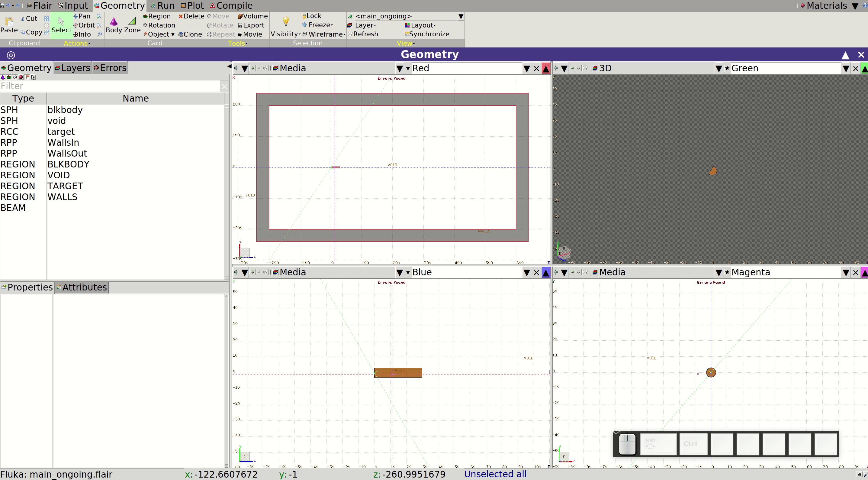The height and width of the screenshot is (480, 868).
Task: Select the WallsOut RPP row
Action: pos(112,154)
